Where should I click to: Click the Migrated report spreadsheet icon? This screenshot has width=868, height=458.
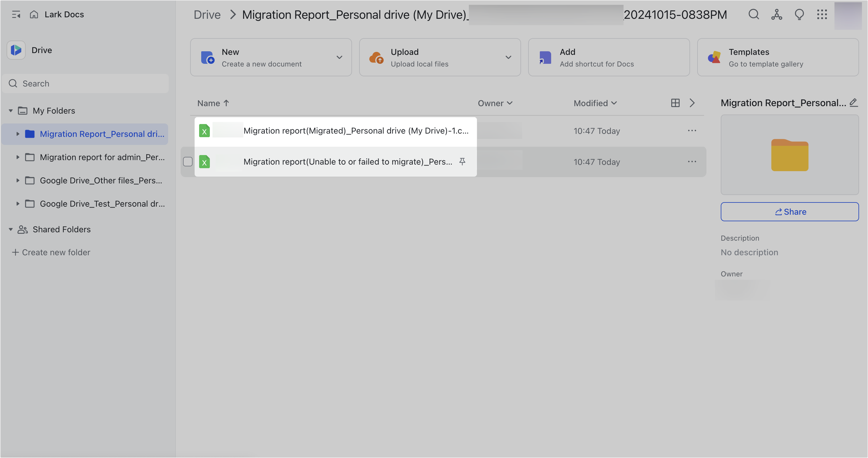click(204, 131)
